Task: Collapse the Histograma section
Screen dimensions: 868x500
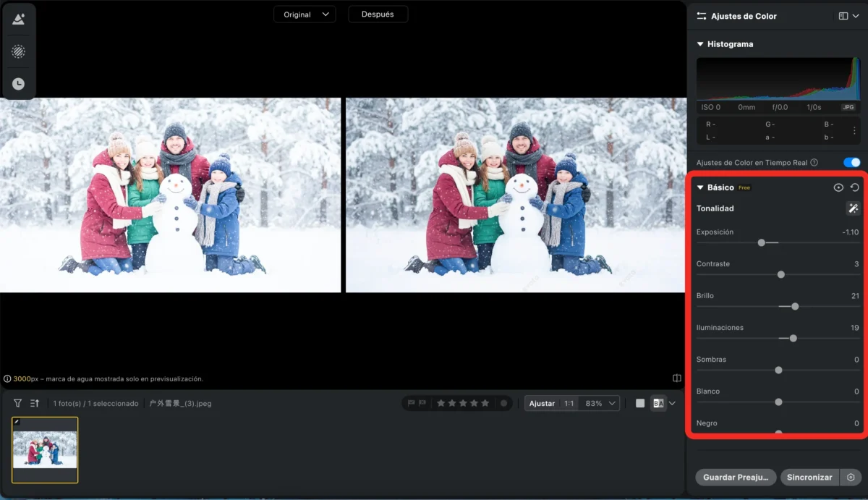Action: tap(700, 44)
